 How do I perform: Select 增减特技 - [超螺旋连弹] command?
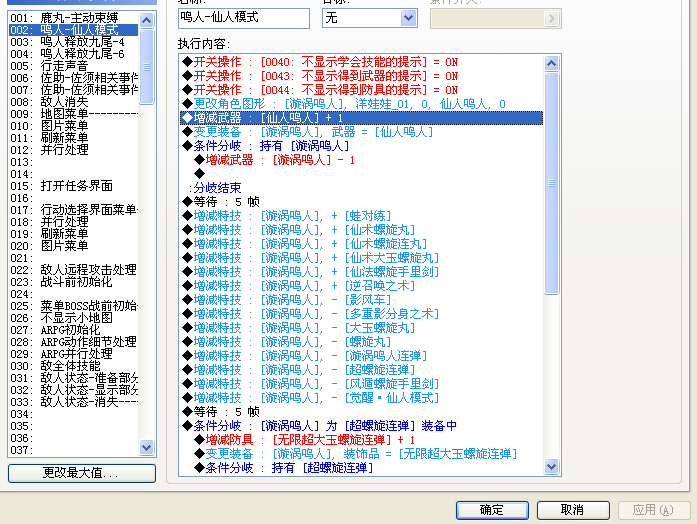[x=361, y=370]
